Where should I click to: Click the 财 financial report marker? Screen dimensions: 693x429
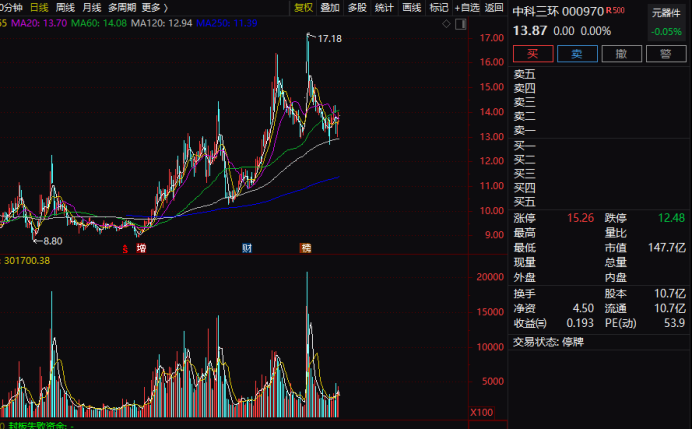pos(246,248)
